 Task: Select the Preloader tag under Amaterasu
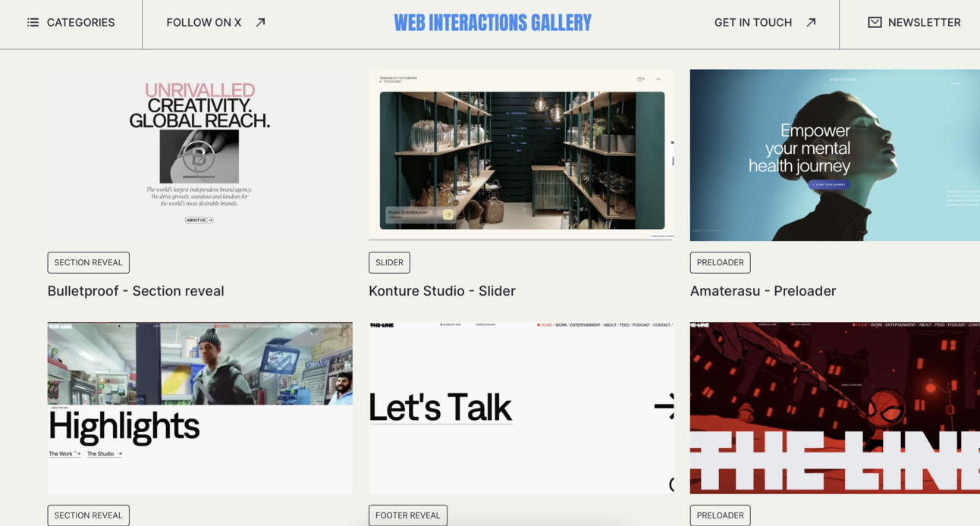click(720, 262)
